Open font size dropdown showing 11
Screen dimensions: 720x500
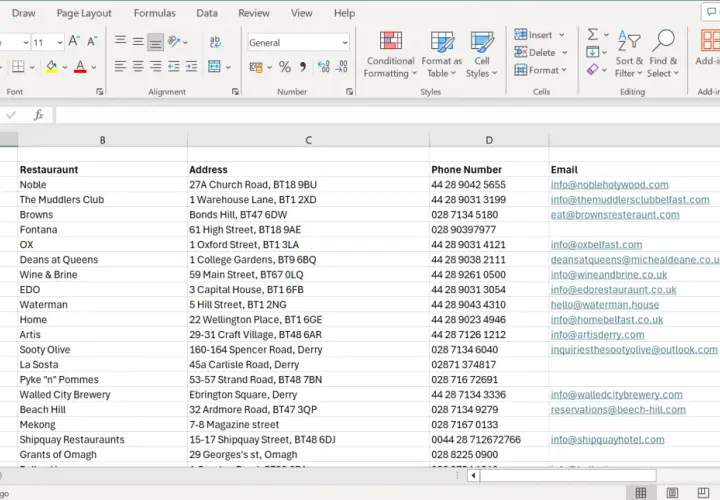60,43
